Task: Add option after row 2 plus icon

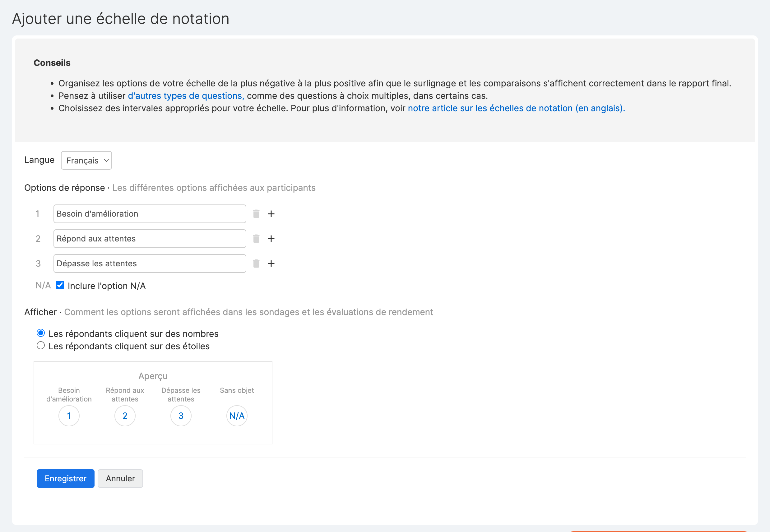Action: [271, 239]
